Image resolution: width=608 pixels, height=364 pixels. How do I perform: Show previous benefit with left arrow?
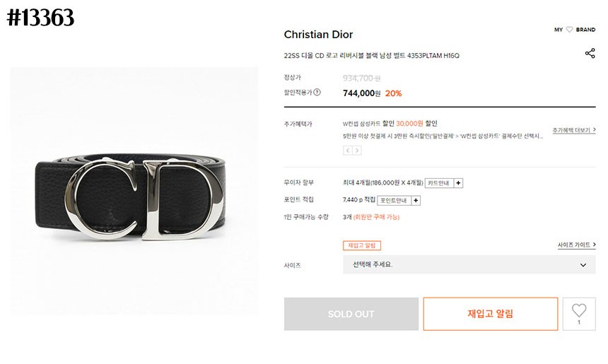(348, 151)
